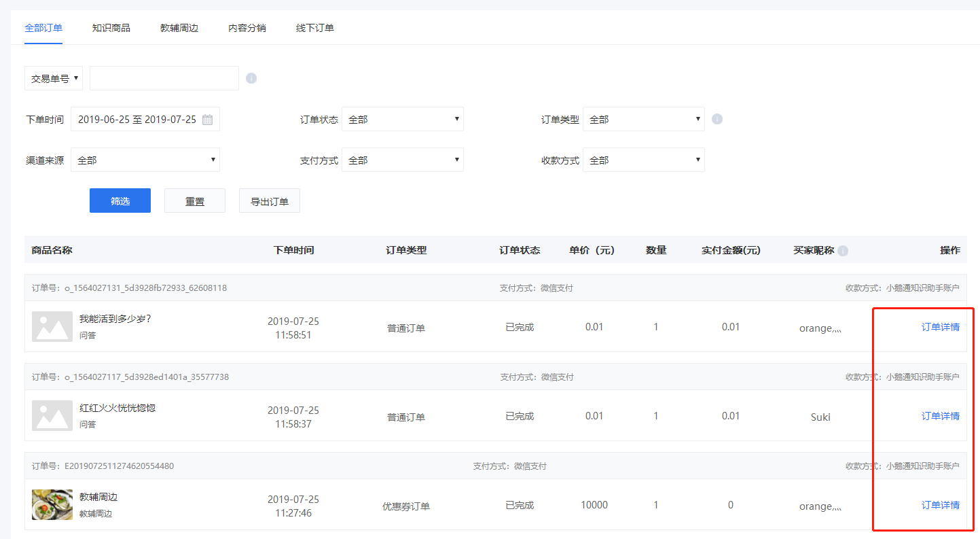The height and width of the screenshot is (539, 980).
Task: Click the unit price 10000
Action: click(x=594, y=505)
